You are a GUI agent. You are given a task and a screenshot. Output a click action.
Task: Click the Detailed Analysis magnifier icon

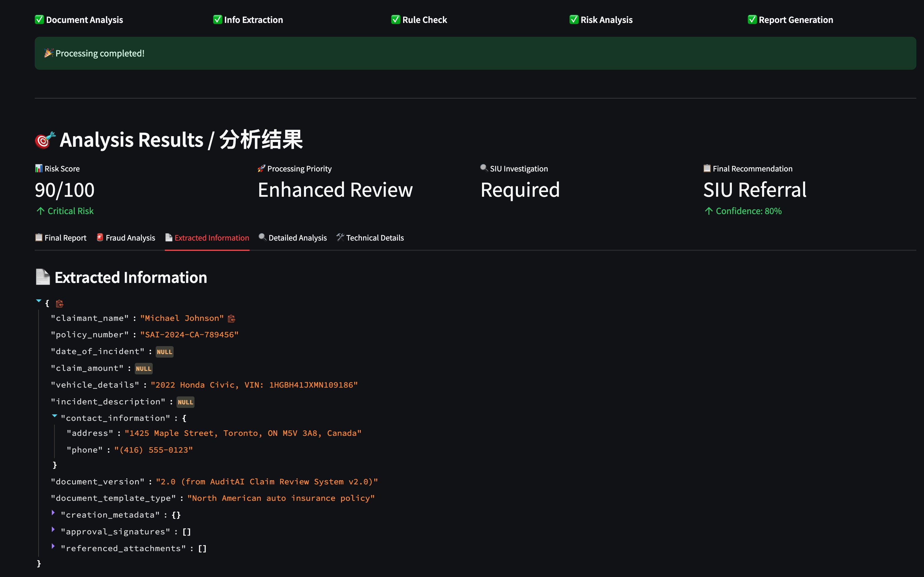point(262,237)
